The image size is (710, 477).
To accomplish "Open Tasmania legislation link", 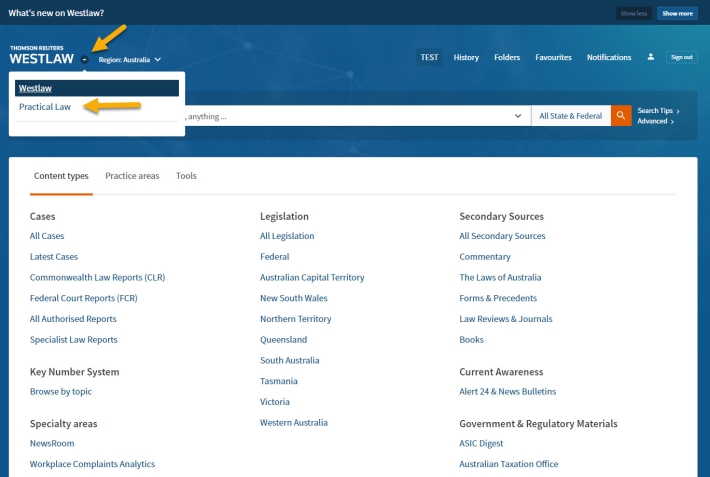I will (x=278, y=381).
